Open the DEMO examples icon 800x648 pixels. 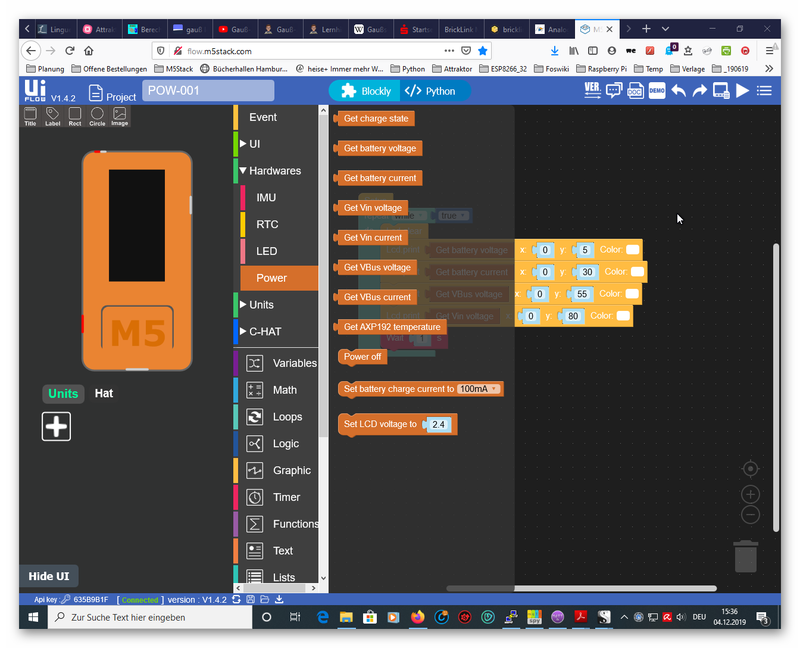pyautogui.click(x=657, y=91)
